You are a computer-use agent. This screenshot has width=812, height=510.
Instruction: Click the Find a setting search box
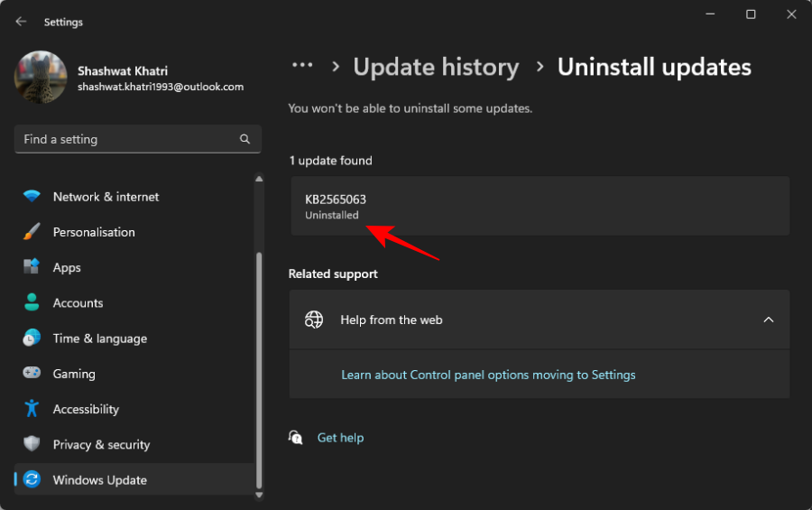click(x=128, y=139)
